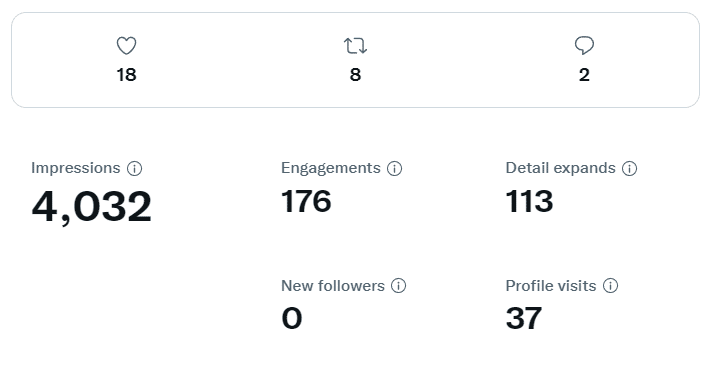The image size is (720, 386).
Task: Click the 113 detail expands figure
Action: pyautogui.click(x=529, y=201)
